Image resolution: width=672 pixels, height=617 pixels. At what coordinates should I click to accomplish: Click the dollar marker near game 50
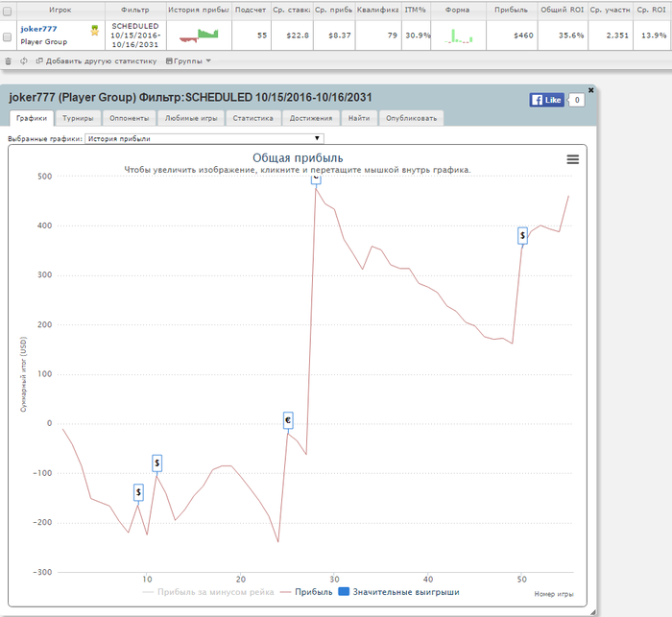[x=522, y=236]
